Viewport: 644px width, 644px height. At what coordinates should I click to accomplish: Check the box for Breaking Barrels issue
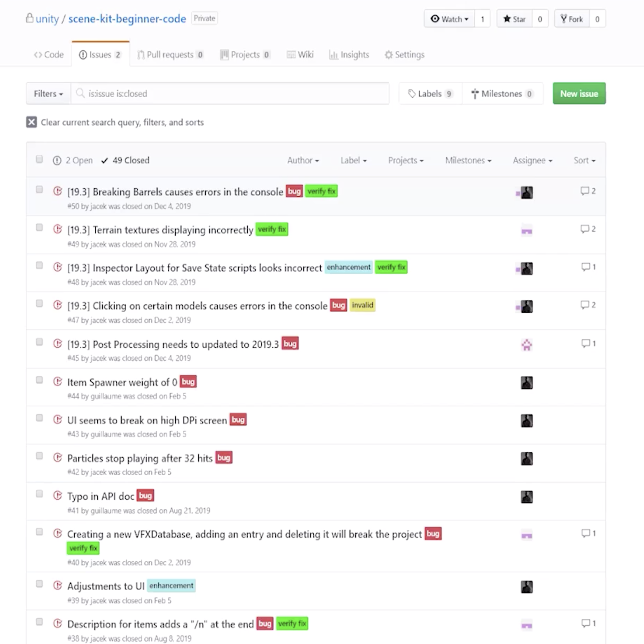click(x=39, y=189)
